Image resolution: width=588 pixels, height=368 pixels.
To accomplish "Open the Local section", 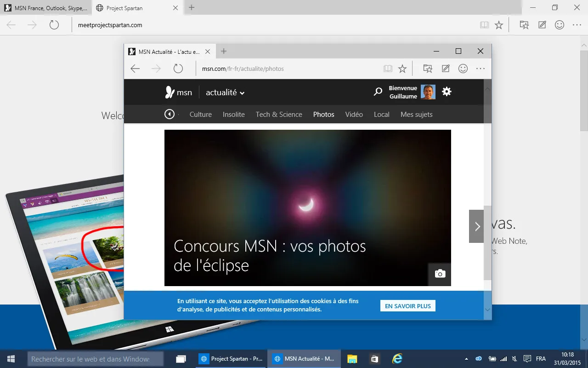I will click(x=382, y=115).
